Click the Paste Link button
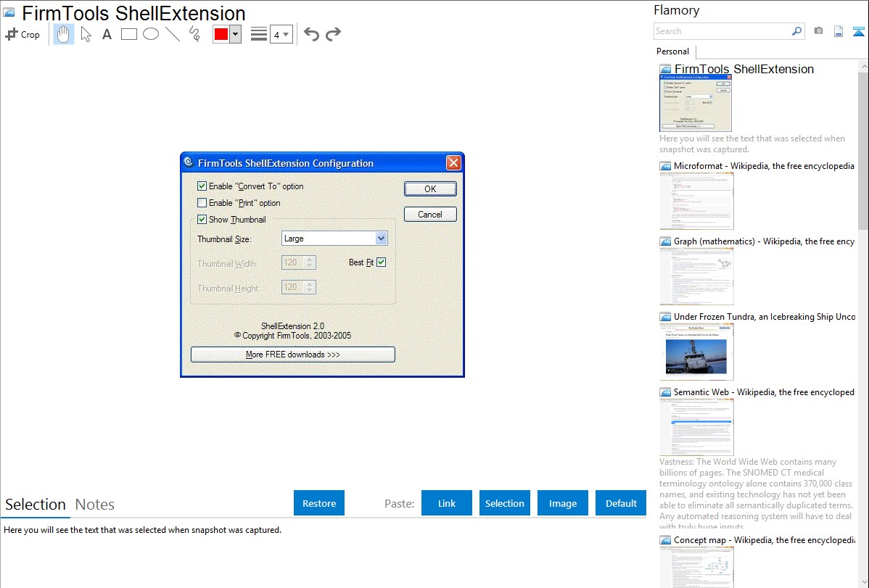 (447, 503)
